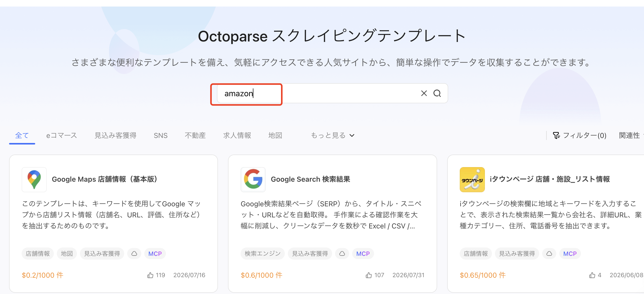This screenshot has width=644, height=294.
Task: Switch to the 地図 tab
Action: pyautogui.click(x=275, y=135)
